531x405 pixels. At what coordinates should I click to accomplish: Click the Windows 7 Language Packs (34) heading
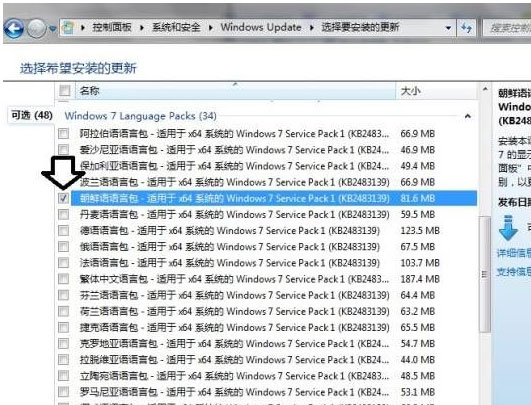pyautogui.click(x=141, y=116)
